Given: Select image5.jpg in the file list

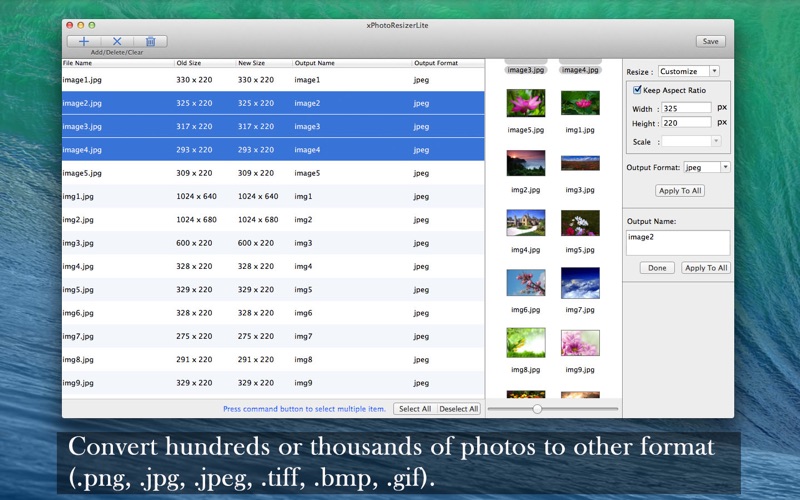Looking at the screenshot, I should [273, 173].
